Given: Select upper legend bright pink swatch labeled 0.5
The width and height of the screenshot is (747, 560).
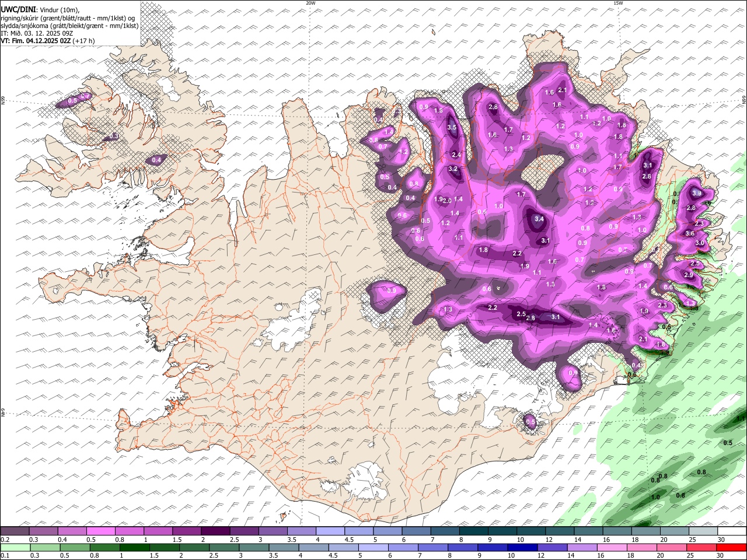Looking at the screenshot, I should pyautogui.click(x=101, y=531).
